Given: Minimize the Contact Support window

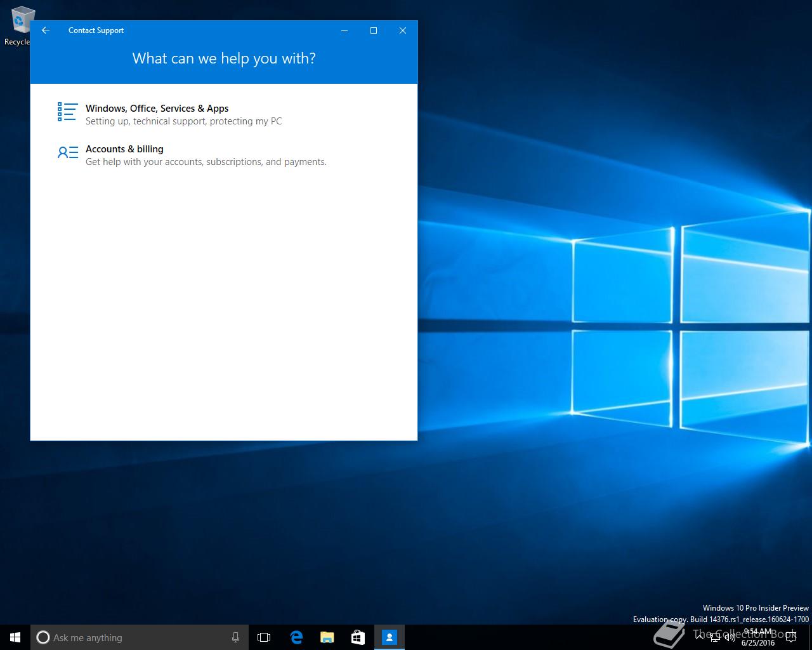Looking at the screenshot, I should (x=344, y=30).
